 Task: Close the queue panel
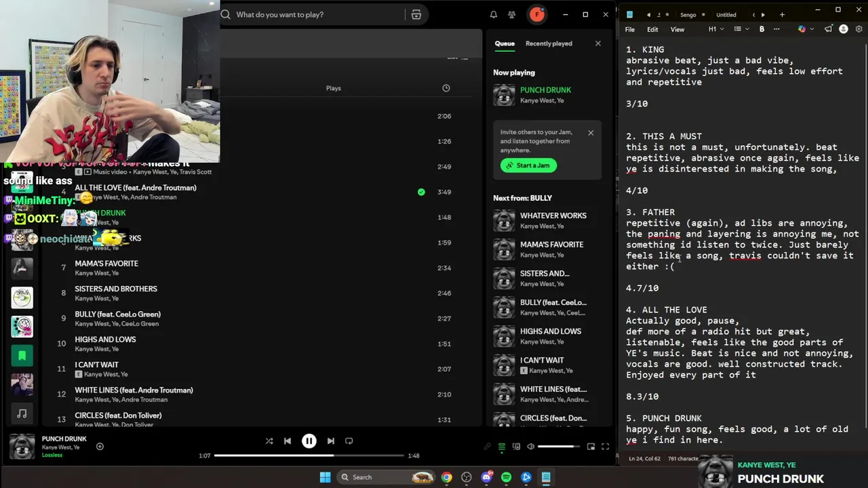tap(598, 43)
